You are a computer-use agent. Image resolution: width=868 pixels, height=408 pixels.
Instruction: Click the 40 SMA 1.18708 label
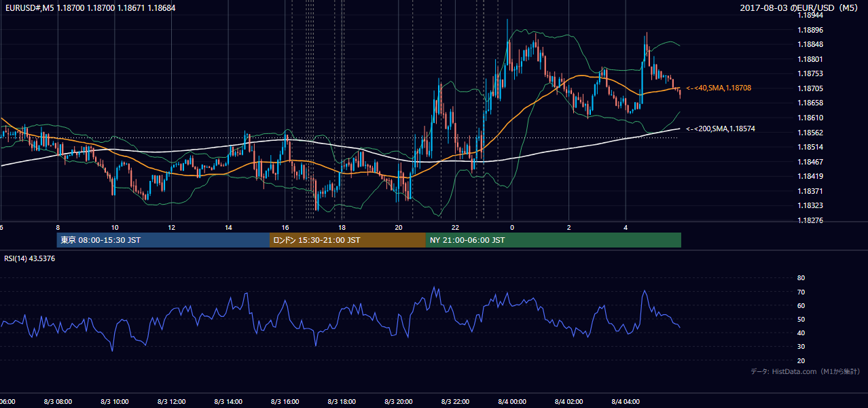point(719,88)
